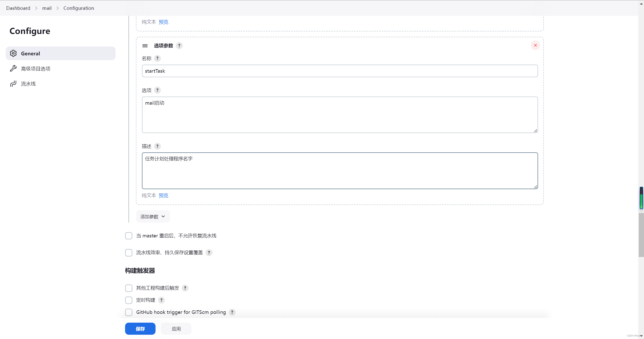Check the 定时构建 checkbox

click(129, 300)
